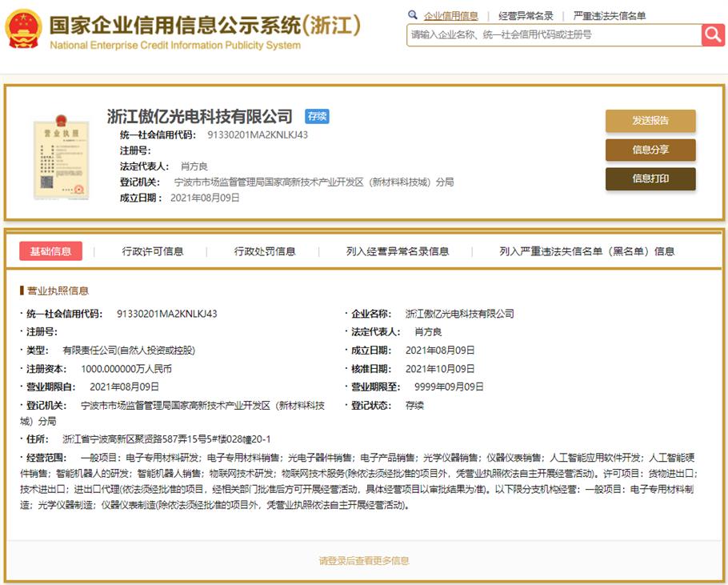Click the 登记状态 value 存续 in details
Screen dimensions: 728x585
[x=414, y=405]
